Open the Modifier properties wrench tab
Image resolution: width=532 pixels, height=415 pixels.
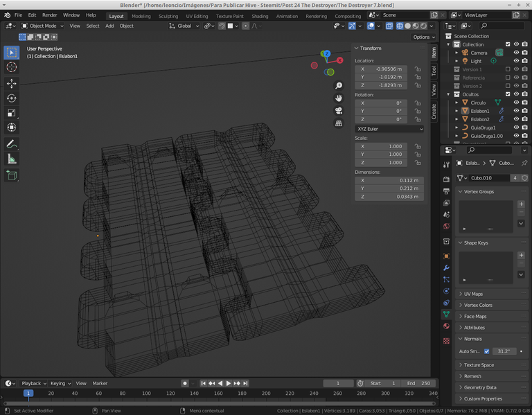coord(446,267)
